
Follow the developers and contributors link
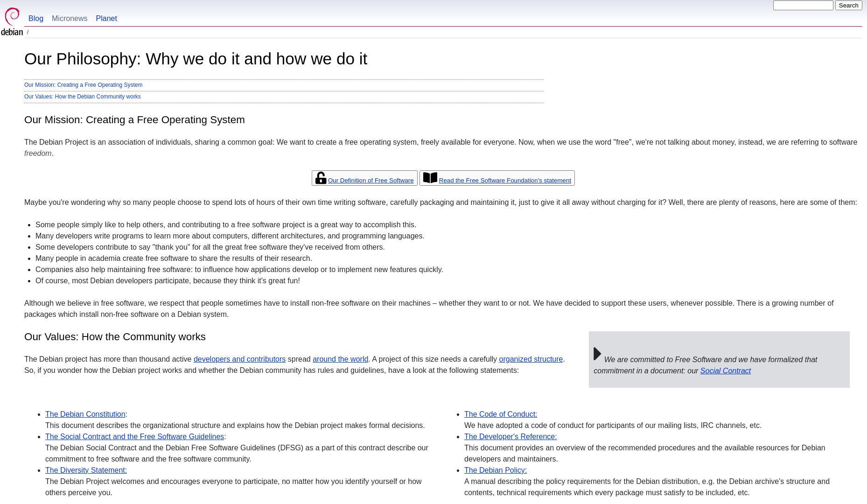[x=239, y=359]
